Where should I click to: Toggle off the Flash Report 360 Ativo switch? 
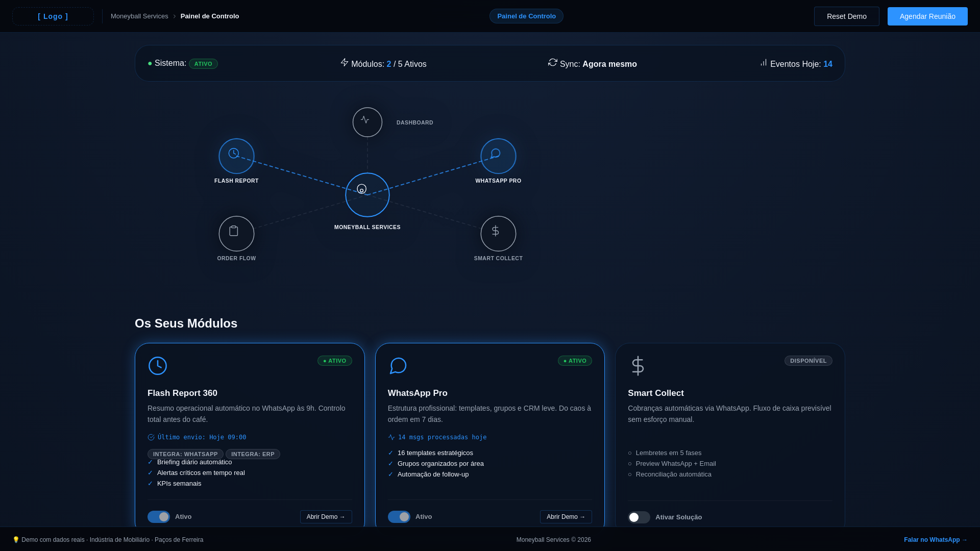(159, 517)
